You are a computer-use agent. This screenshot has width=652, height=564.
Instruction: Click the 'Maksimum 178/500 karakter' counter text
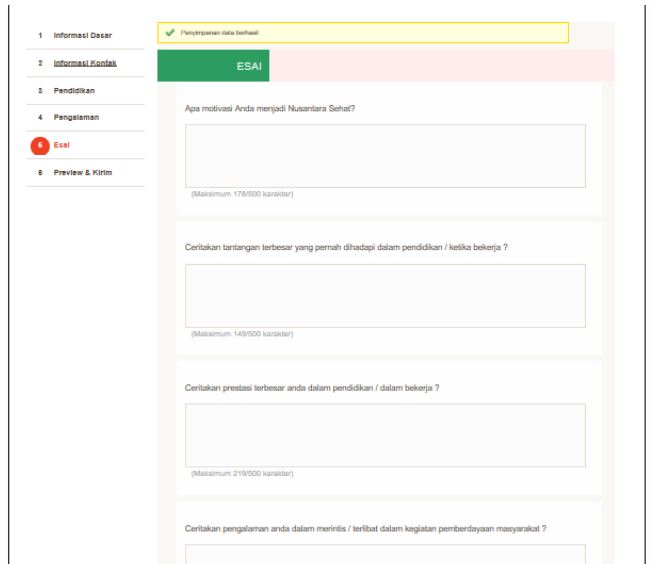pyautogui.click(x=241, y=194)
